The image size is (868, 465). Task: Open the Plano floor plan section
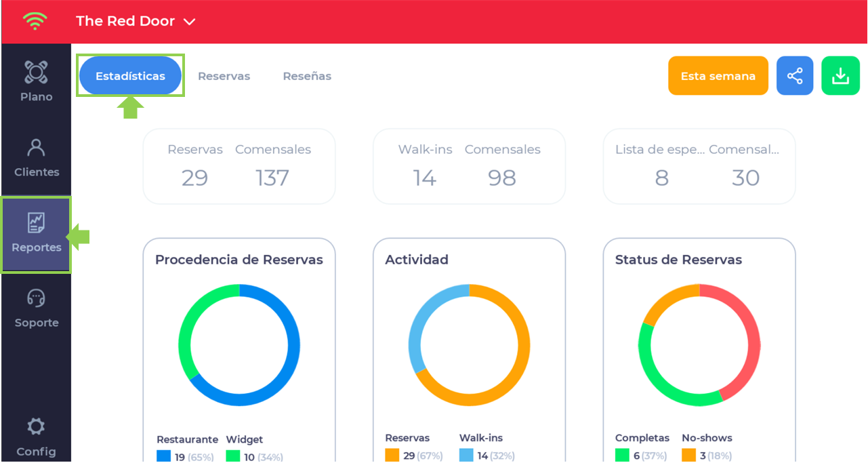(x=36, y=81)
